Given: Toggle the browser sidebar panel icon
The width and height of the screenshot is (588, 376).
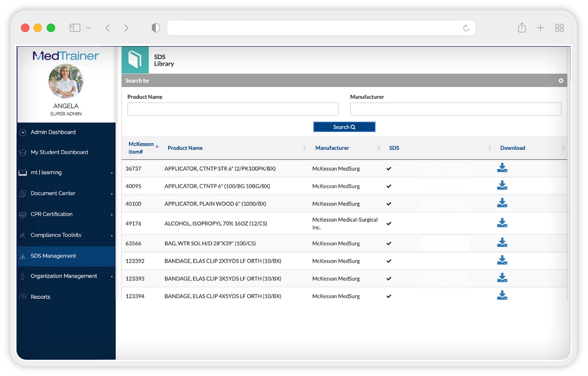Looking at the screenshot, I should (75, 28).
